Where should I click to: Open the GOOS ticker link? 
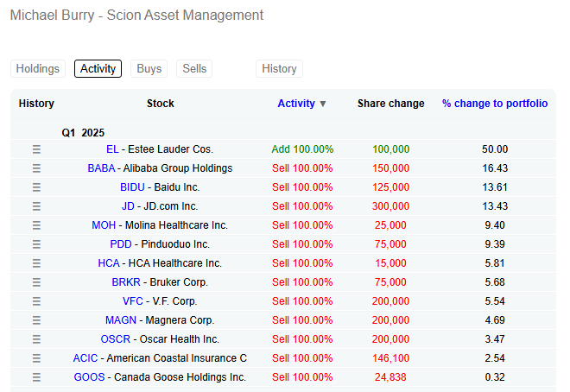89,377
